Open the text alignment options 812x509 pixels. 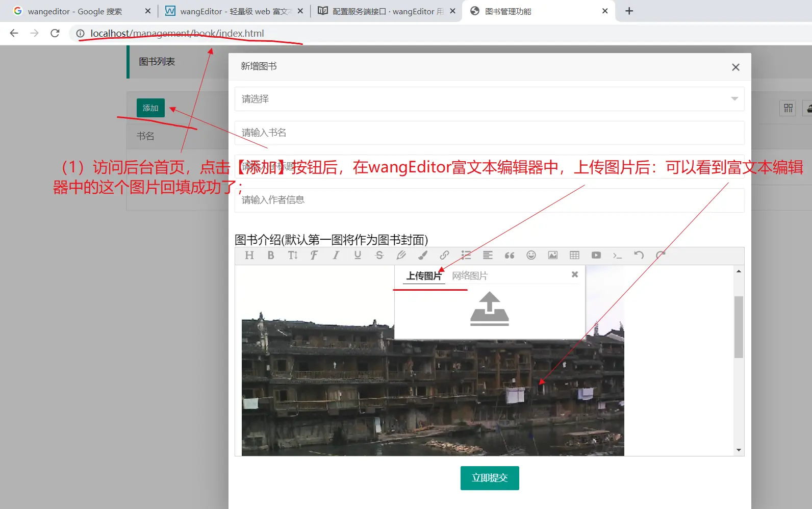click(x=488, y=255)
